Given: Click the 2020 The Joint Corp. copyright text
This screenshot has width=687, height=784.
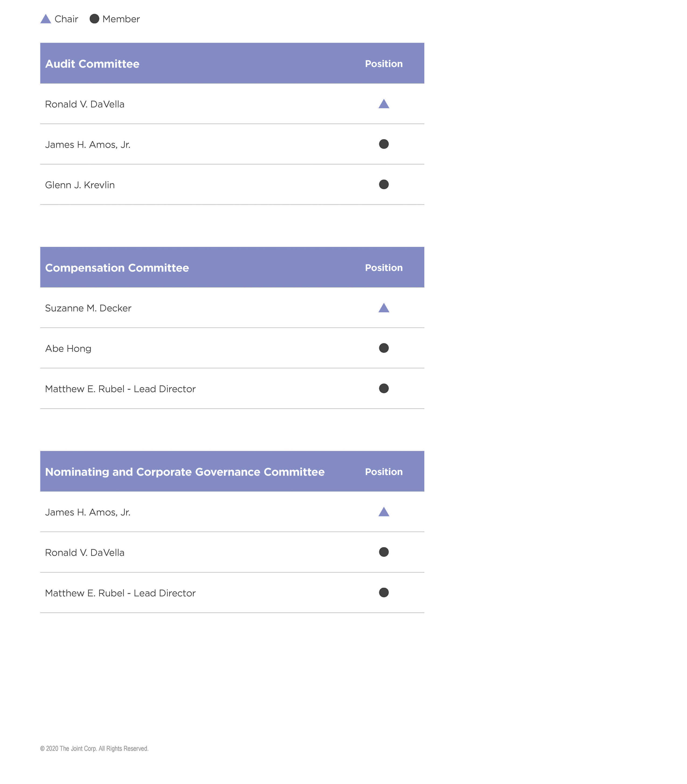Looking at the screenshot, I should [94, 749].
